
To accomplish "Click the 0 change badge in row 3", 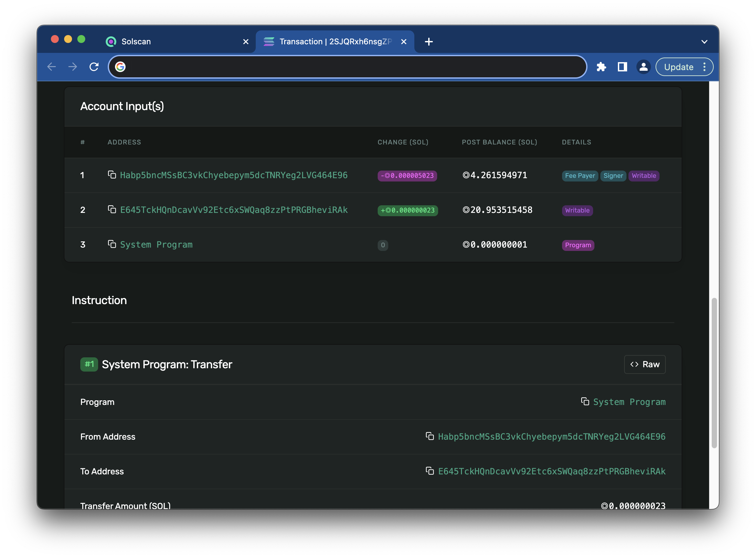I will (383, 245).
